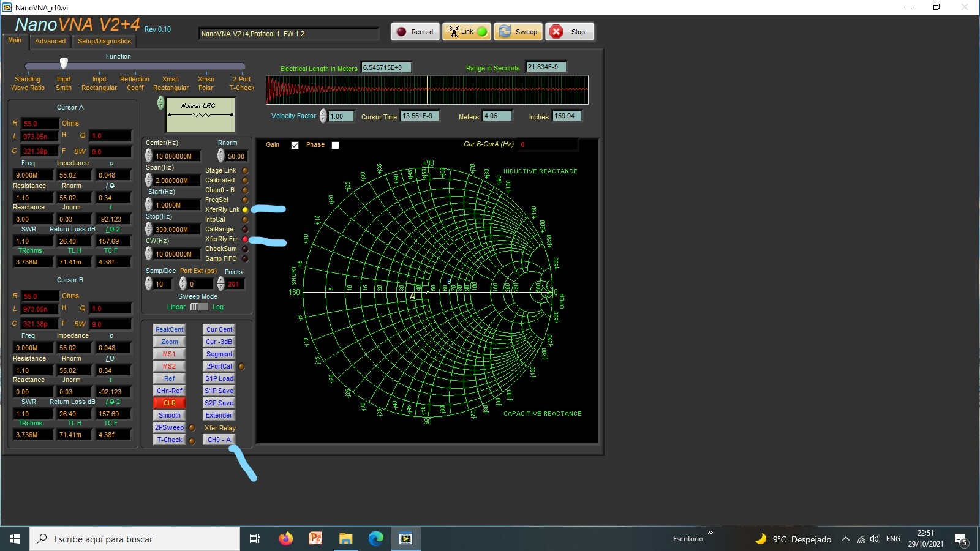980x551 pixels.
Task: Click the Ref button
Action: click(169, 378)
